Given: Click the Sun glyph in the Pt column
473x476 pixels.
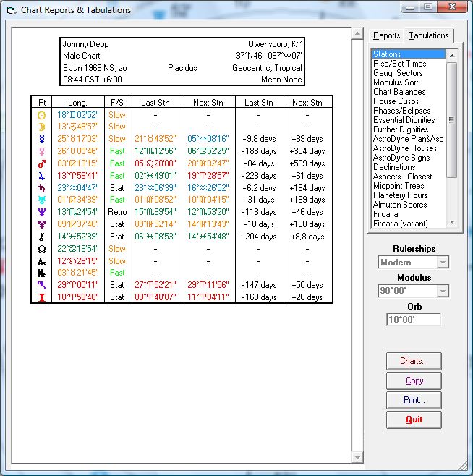Looking at the screenshot, I should [x=42, y=115].
